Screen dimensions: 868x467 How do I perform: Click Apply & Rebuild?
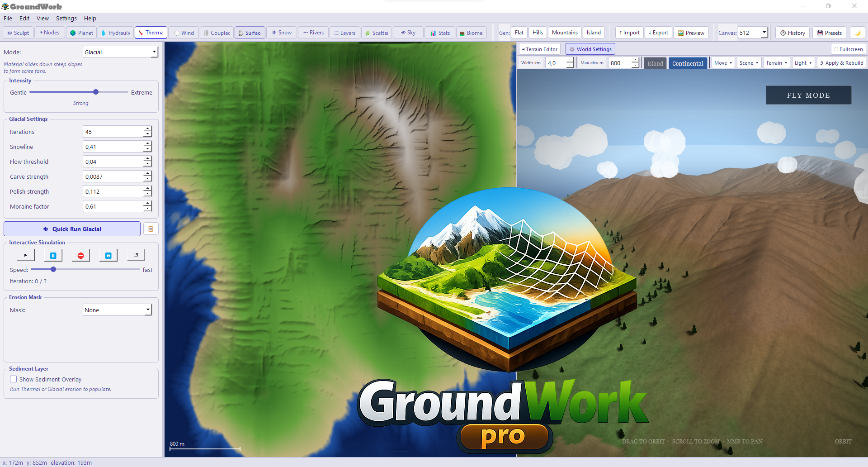(x=841, y=63)
